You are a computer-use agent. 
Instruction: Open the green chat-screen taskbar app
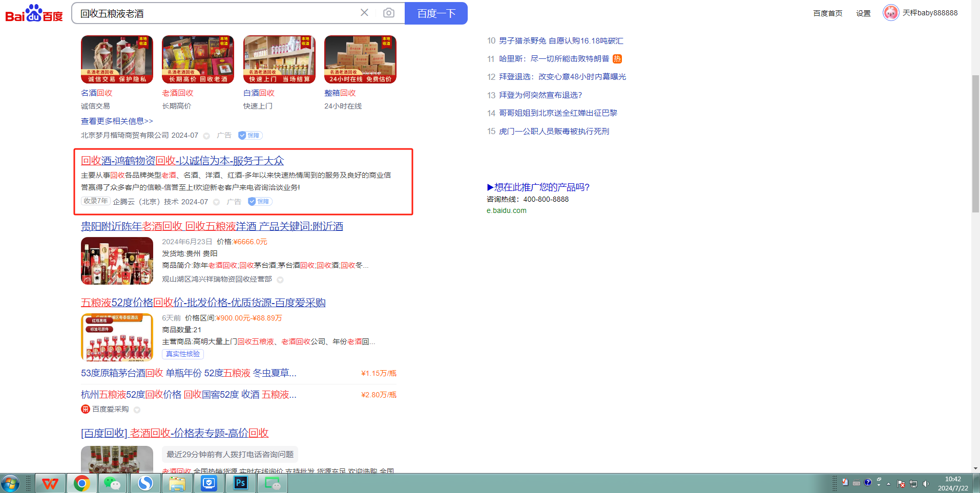(x=272, y=483)
